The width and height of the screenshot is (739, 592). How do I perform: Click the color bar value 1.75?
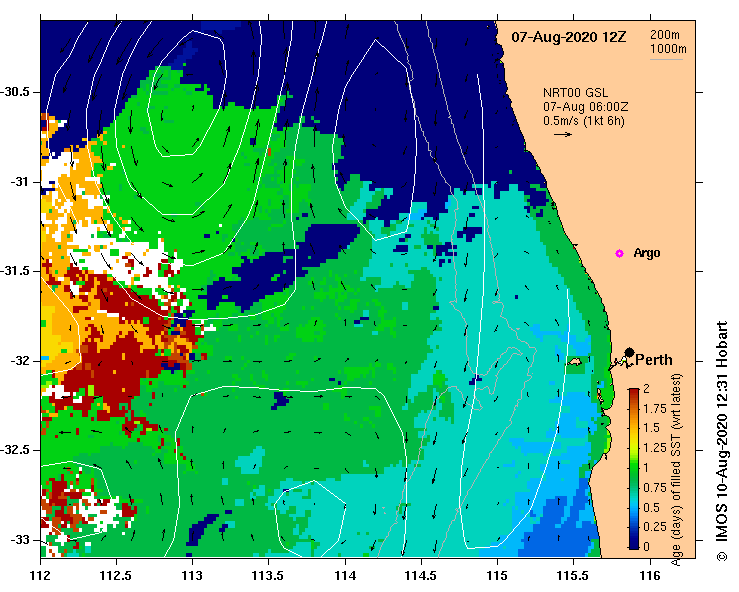(x=655, y=409)
